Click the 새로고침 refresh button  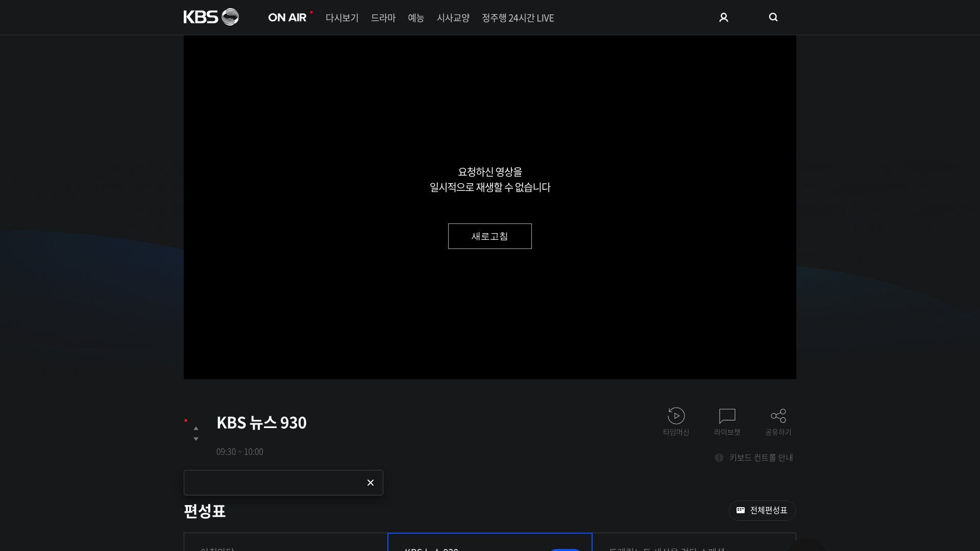click(x=490, y=236)
